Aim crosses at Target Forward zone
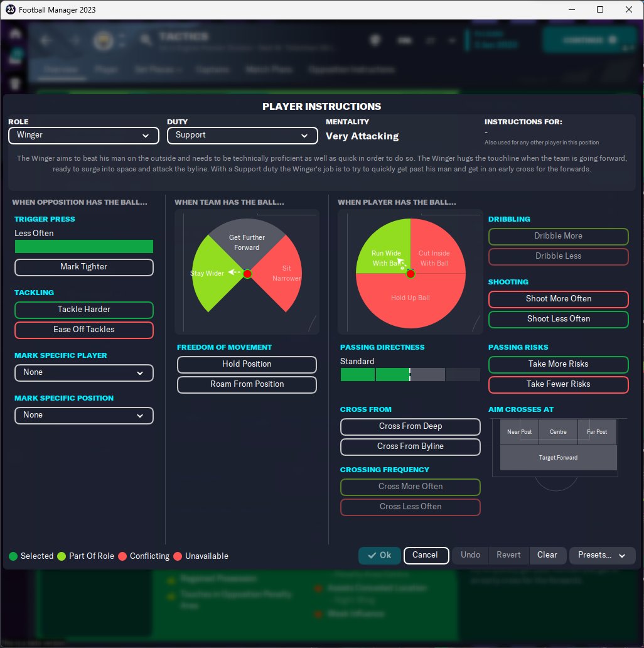Image resolution: width=644 pixels, height=648 pixels. [x=558, y=458]
